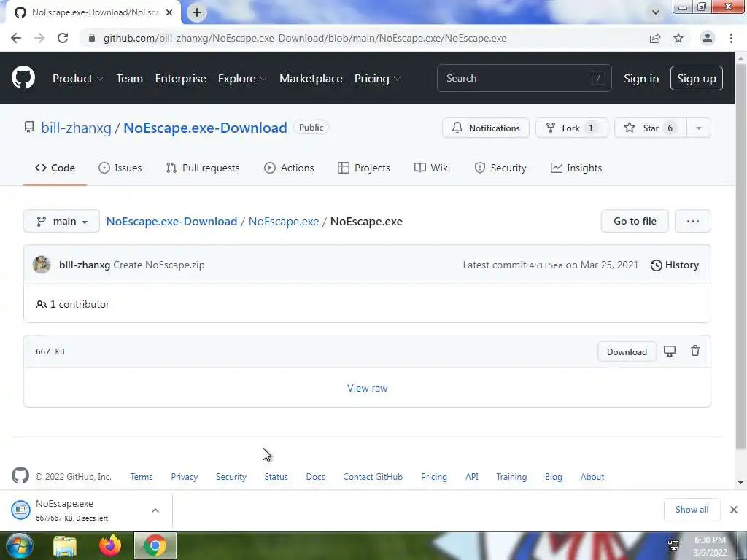The width and height of the screenshot is (747, 560).
Task: Expand the NoEscape.exe download options chevron
Action: coord(155,510)
